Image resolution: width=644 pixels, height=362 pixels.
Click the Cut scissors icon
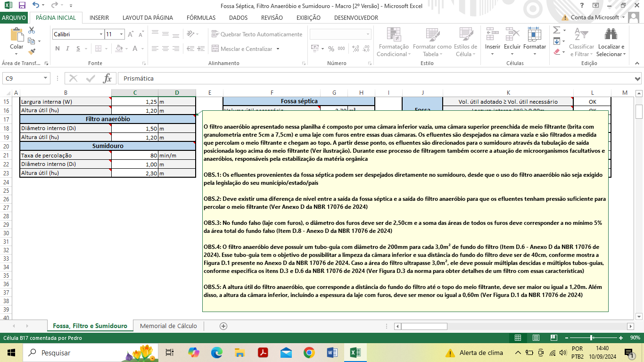point(32,30)
